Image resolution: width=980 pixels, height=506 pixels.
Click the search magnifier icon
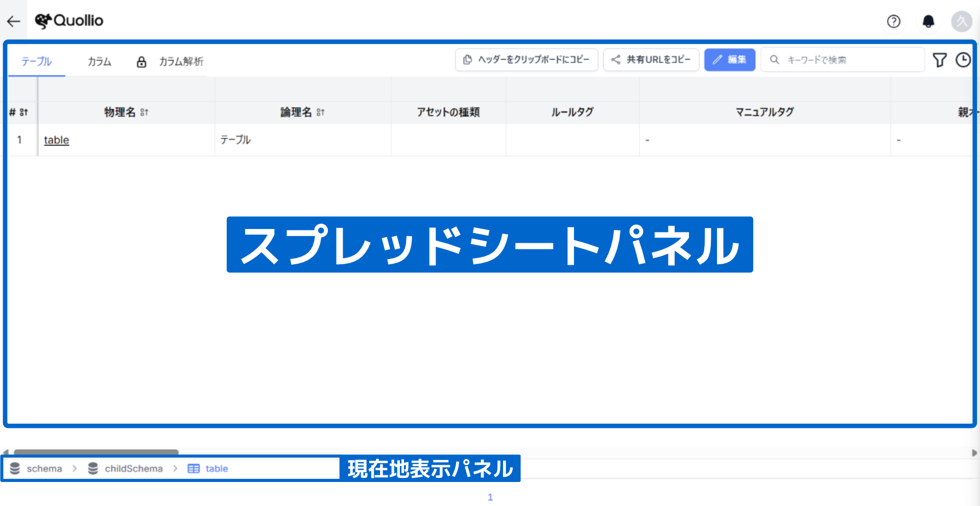[775, 60]
